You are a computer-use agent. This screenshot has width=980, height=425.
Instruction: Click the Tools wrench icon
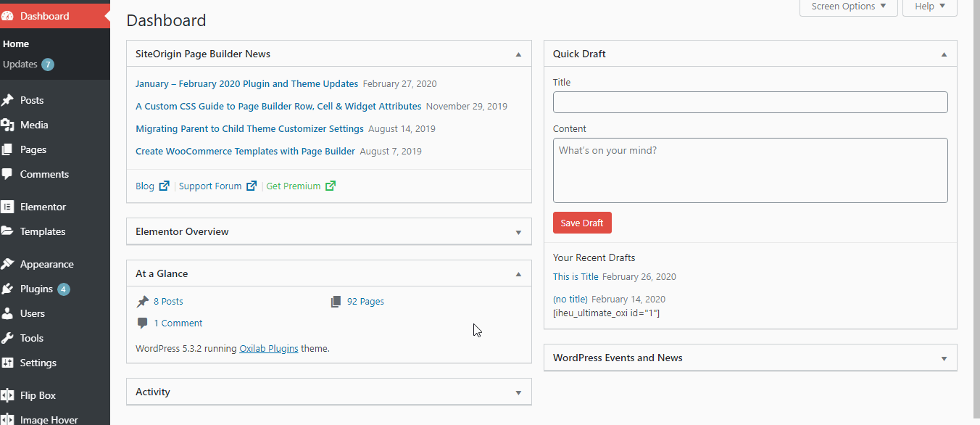[7, 338]
